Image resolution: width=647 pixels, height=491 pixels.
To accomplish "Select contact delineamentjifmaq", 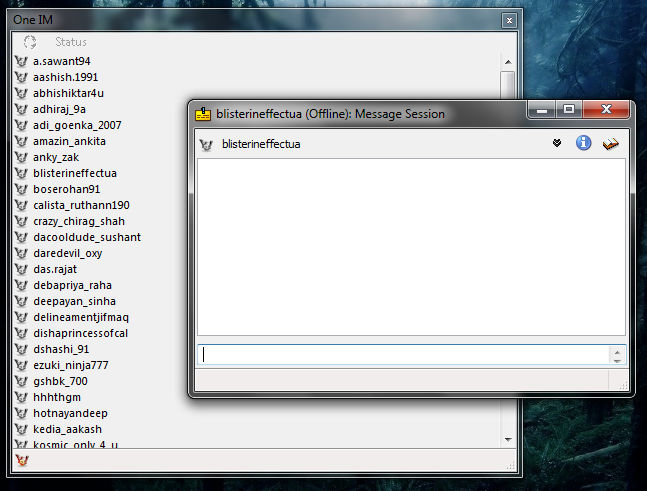I will coord(81,317).
